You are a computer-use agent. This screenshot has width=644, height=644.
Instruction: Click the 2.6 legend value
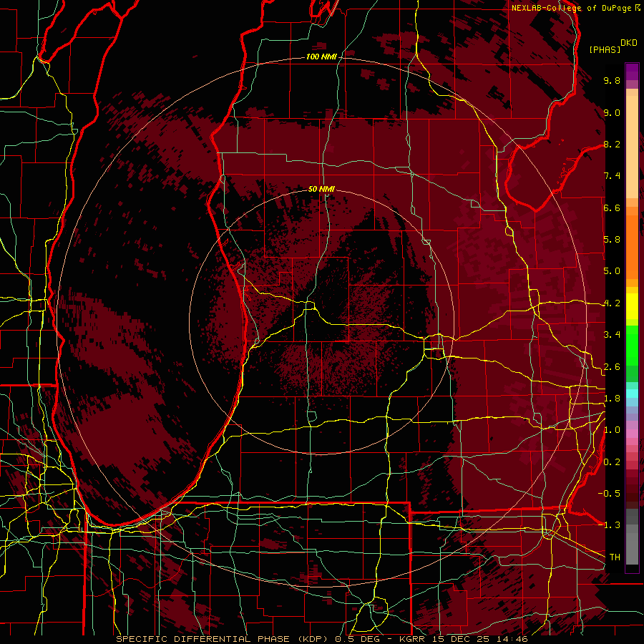point(612,367)
